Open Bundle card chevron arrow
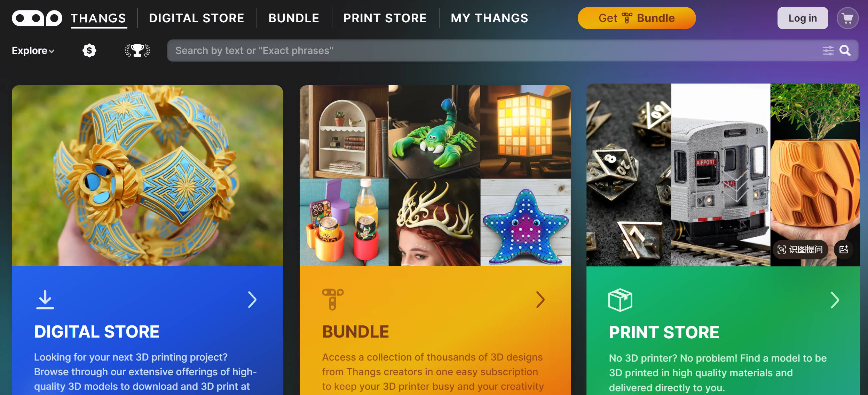 click(x=540, y=300)
